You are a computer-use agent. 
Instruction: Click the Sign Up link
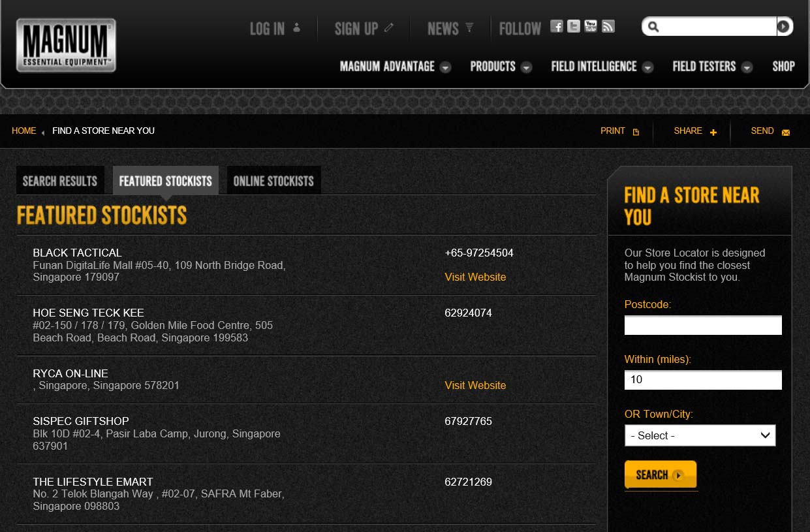[x=364, y=29]
